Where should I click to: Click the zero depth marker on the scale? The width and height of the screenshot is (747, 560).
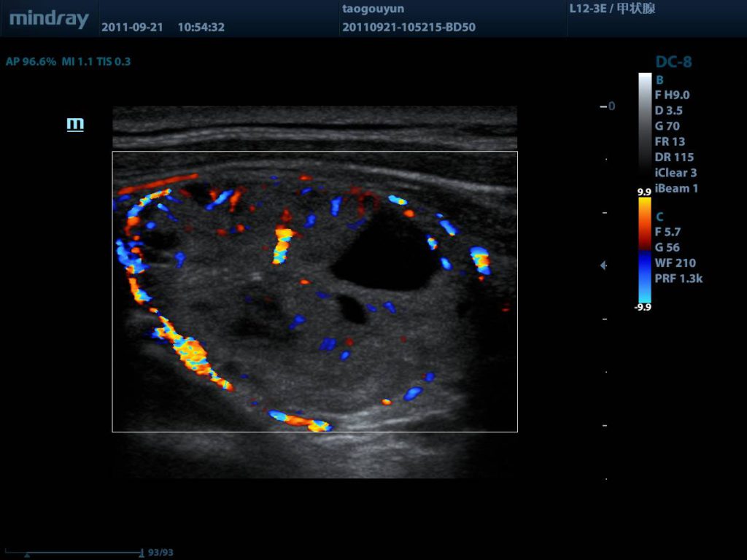point(608,106)
